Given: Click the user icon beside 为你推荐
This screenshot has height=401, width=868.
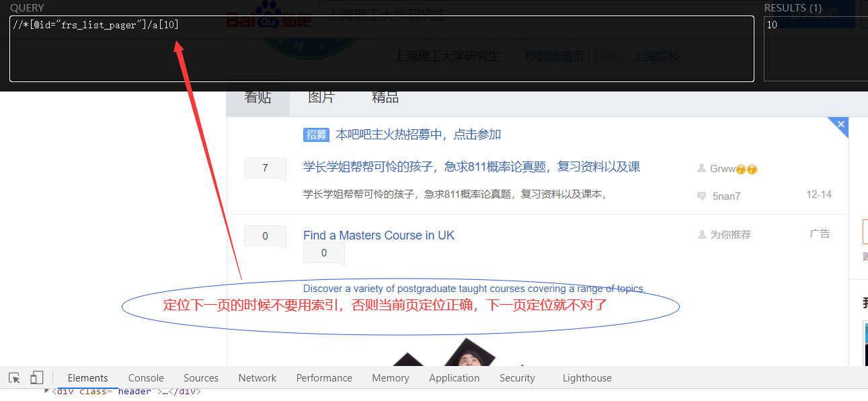Looking at the screenshot, I should pos(702,234).
